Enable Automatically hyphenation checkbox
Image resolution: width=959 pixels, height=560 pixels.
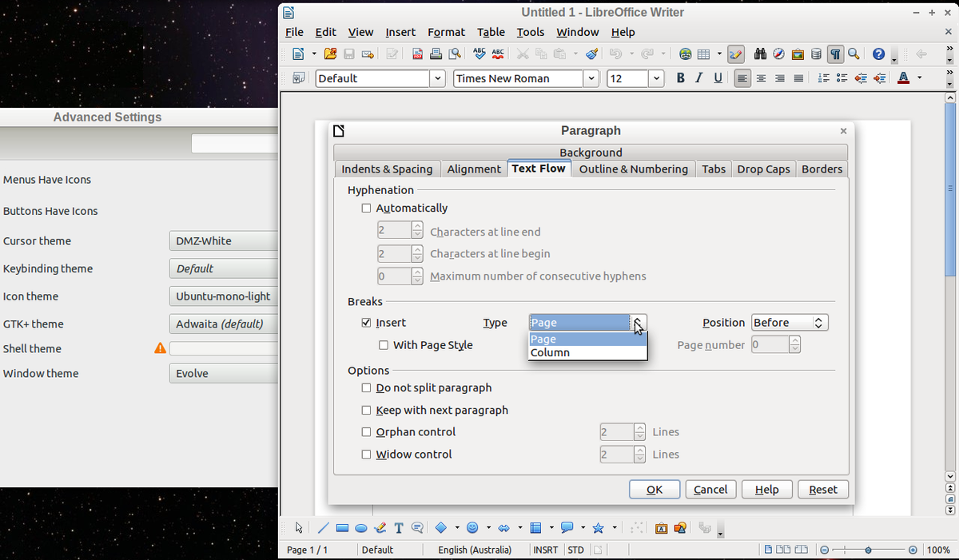tap(367, 209)
